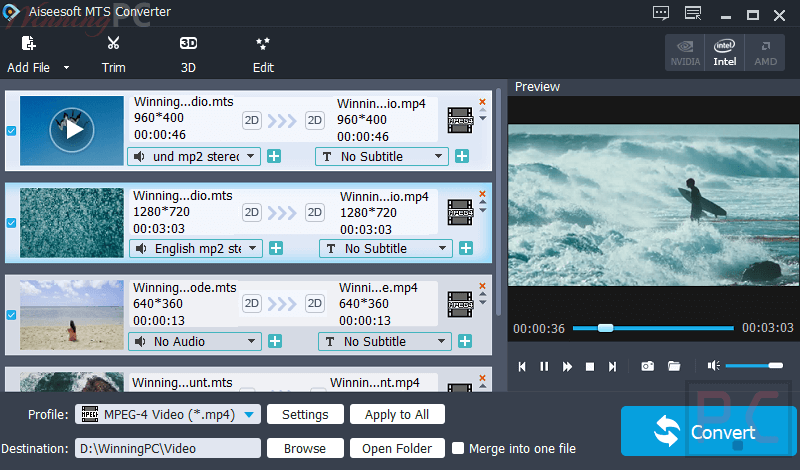Remove the 960*400 video with orange X
Screen dimensions: 800x470
482,102
